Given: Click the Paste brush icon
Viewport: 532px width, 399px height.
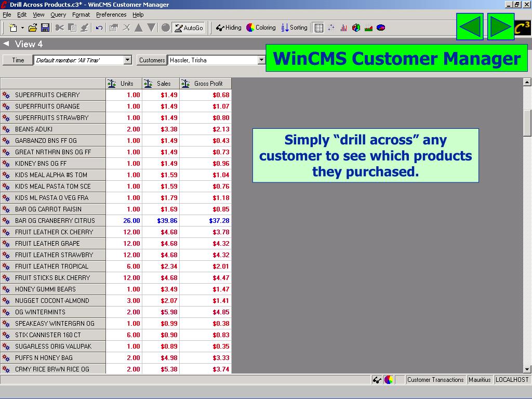Looking at the screenshot, I should (x=85, y=28).
